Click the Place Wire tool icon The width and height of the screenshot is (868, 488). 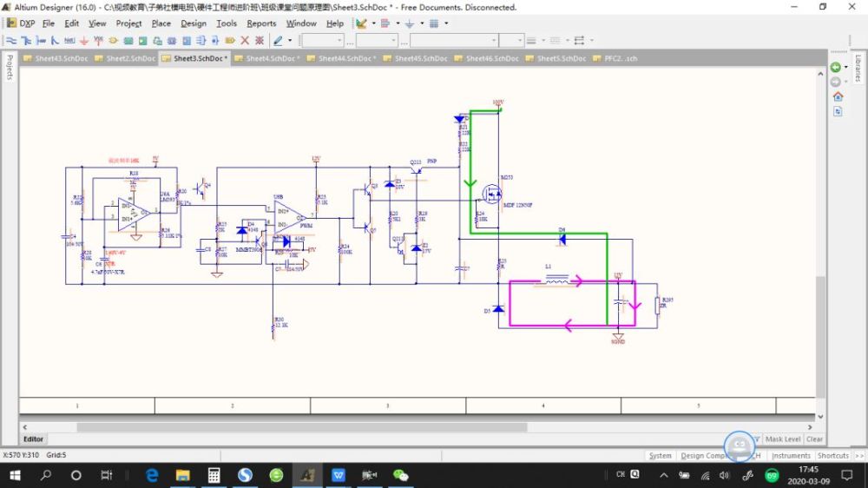point(12,40)
